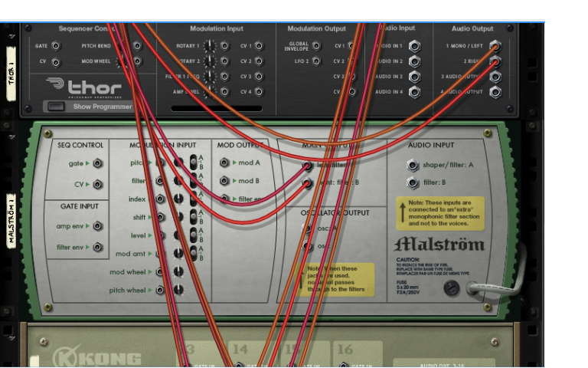
Task: Click Malström SEQ CONTROL CV jack
Action: 97,184
